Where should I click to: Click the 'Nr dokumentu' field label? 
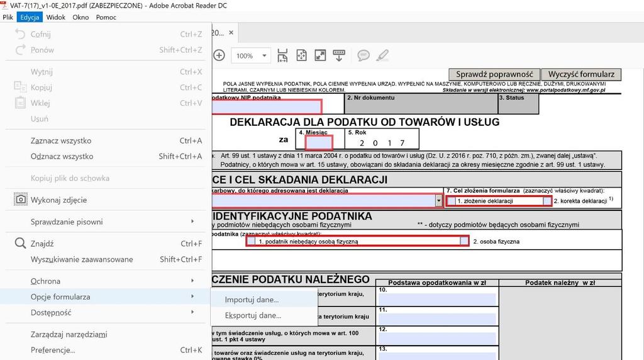370,98
